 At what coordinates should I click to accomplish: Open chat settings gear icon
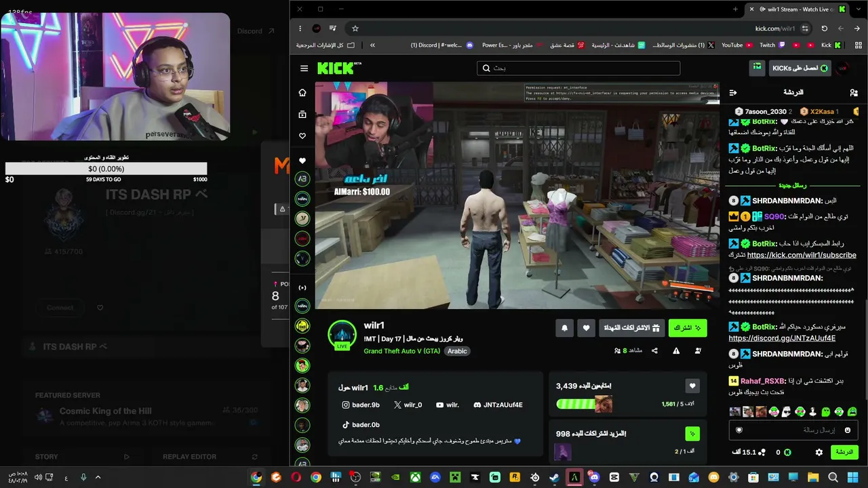819,452
